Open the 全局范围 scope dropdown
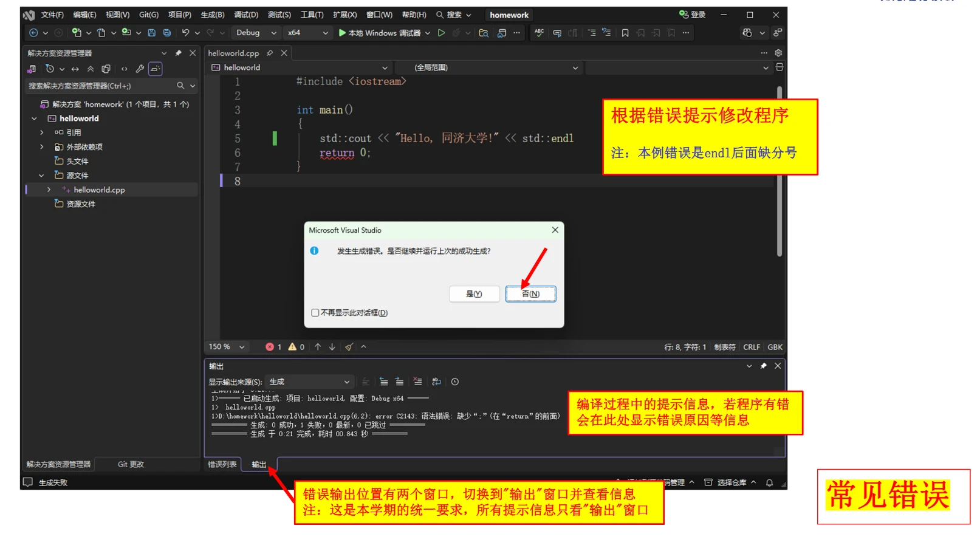 pos(489,67)
